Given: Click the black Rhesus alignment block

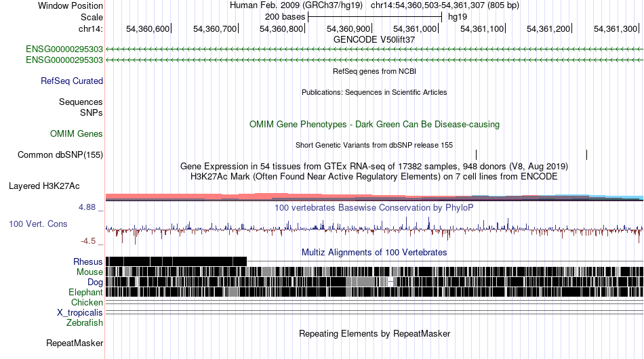Looking at the screenshot, I should (x=176, y=261).
